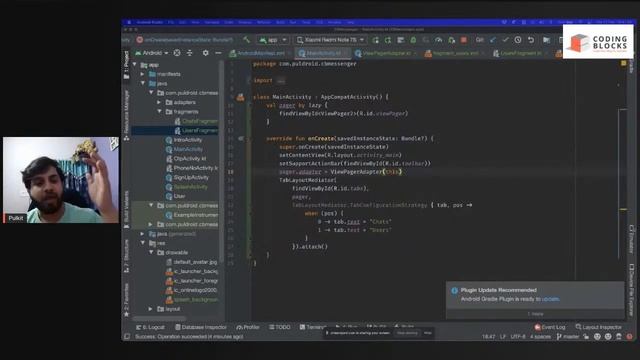Click the project panel scroll-from-source target icon
640x360 pixels.
(177, 53)
